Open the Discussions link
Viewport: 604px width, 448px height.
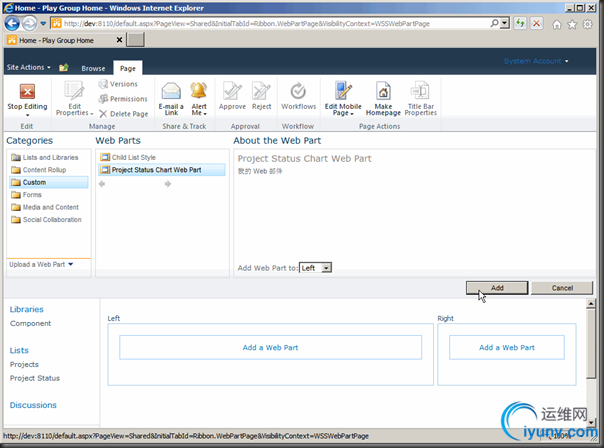[33, 405]
